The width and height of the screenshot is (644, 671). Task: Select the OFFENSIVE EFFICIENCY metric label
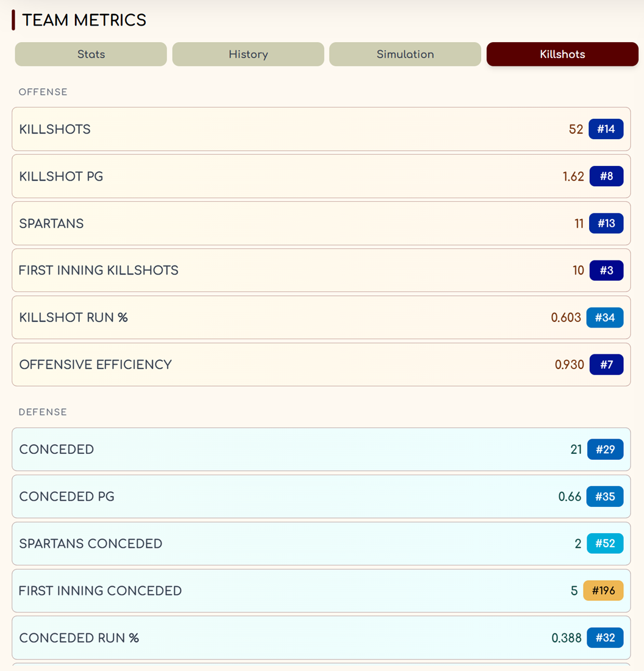(x=95, y=365)
